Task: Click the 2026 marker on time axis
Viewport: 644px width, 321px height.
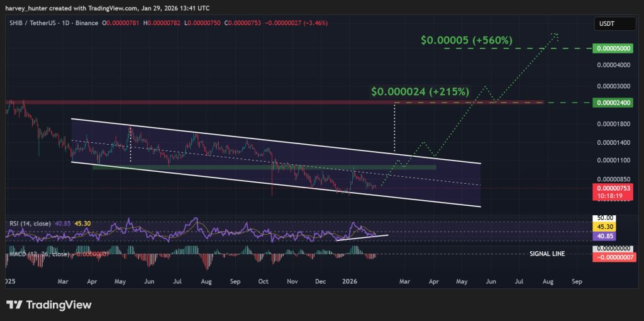Action: [x=350, y=283]
